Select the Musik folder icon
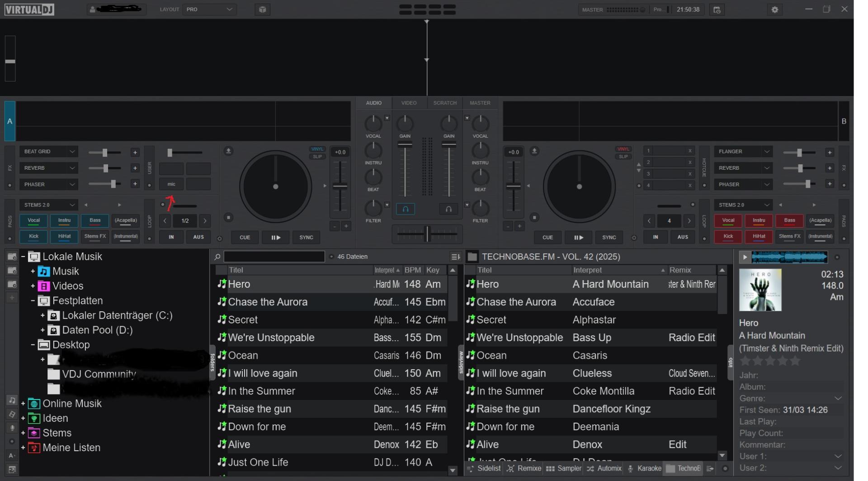The image size is (868, 481). click(x=43, y=271)
